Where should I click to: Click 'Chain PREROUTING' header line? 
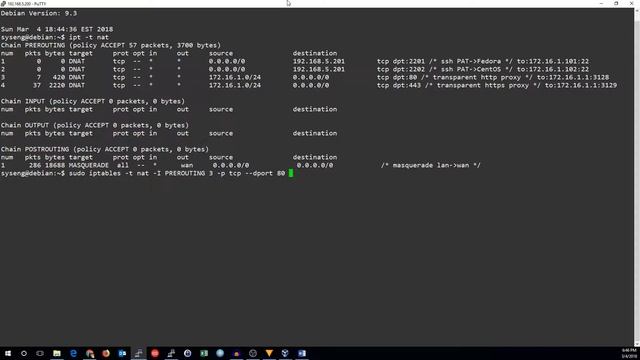tap(111, 45)
